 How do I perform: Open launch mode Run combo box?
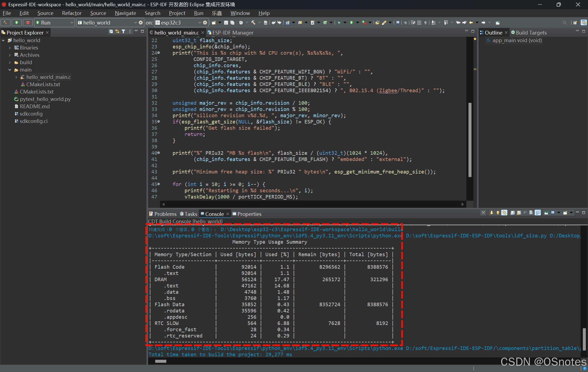coord(54,23)
